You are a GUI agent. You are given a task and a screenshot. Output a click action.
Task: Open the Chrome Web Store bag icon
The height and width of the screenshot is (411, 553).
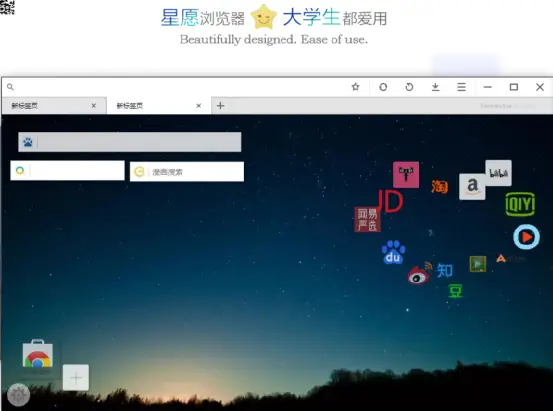(x=38, y=353)
